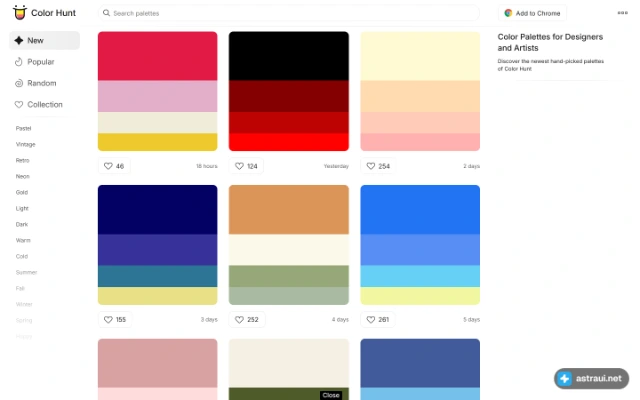
Task: Click the search magnifier icon
Action: [x=106, y=13]
